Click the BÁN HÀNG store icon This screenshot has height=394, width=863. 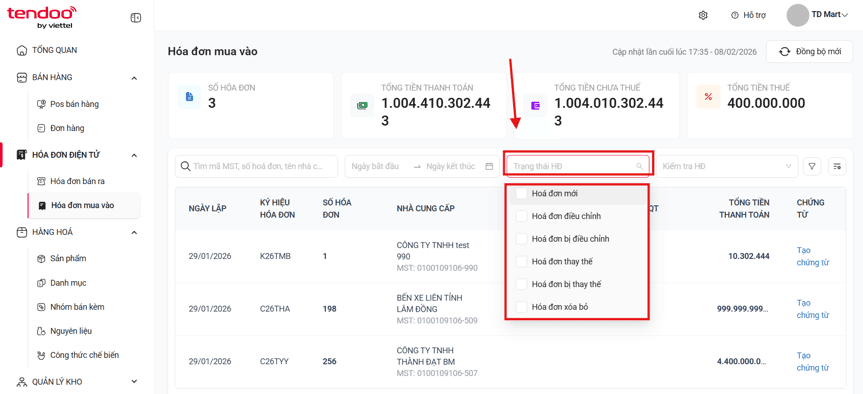(21, 78)
